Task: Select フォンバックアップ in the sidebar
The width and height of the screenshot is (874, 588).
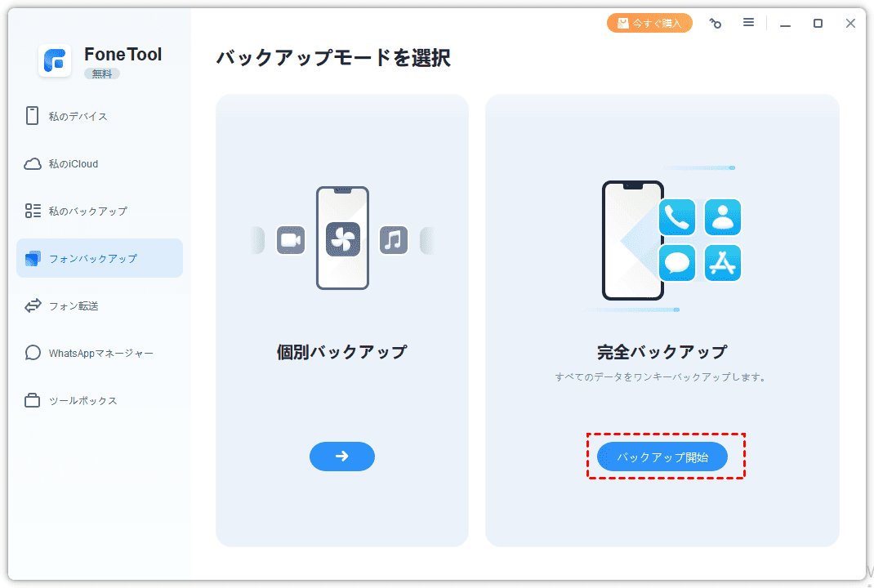Action: [99, 258]
